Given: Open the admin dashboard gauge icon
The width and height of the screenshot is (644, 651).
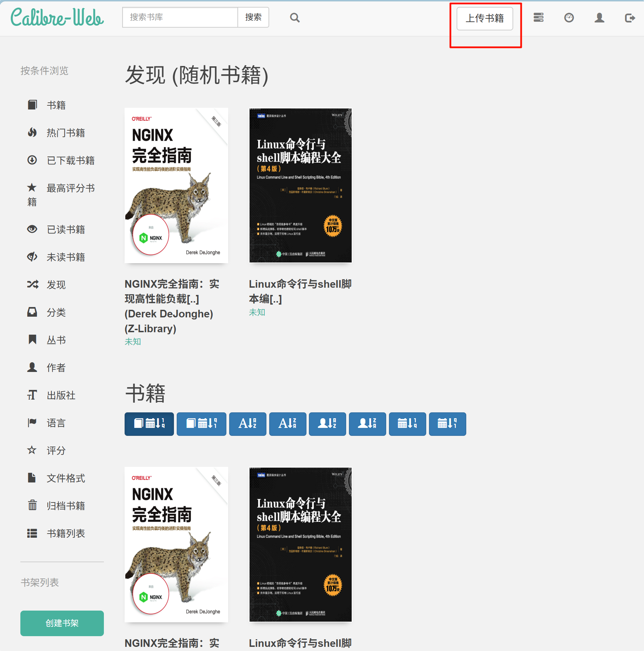Looking at the screenshot, I should click(569, 18).
